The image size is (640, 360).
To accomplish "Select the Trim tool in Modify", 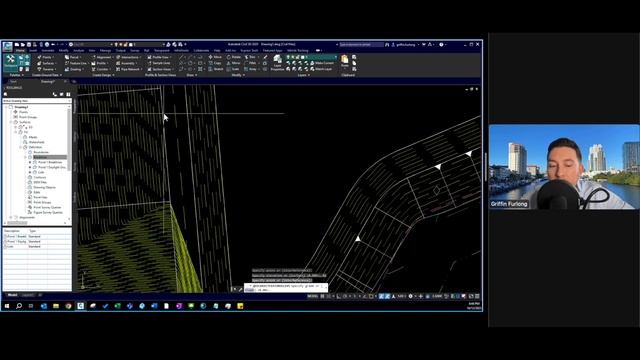I will click(250, 57).
